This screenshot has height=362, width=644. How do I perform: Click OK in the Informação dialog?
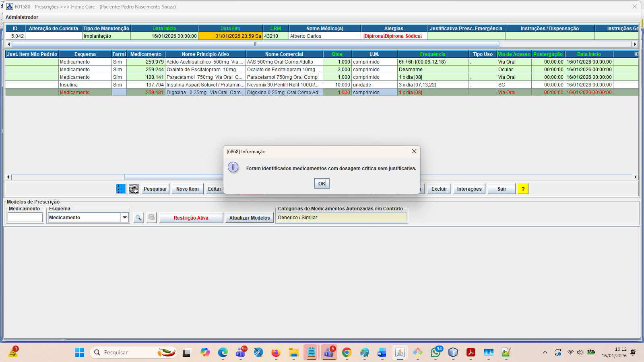(322, 183)
